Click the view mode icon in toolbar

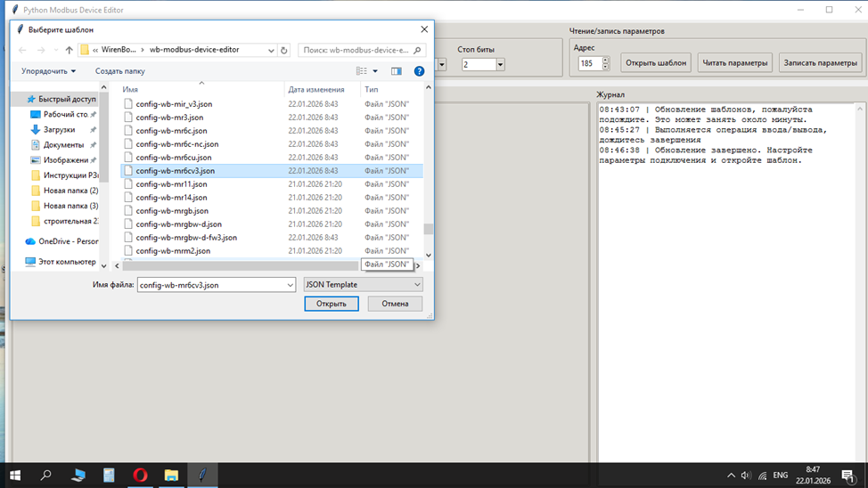pyautogui.click(x=362, y=71)
